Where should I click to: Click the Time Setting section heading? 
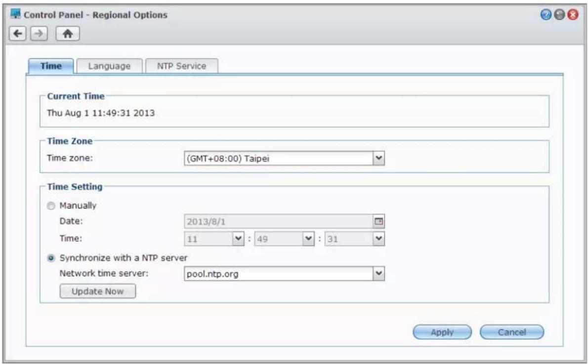(75, 187)
